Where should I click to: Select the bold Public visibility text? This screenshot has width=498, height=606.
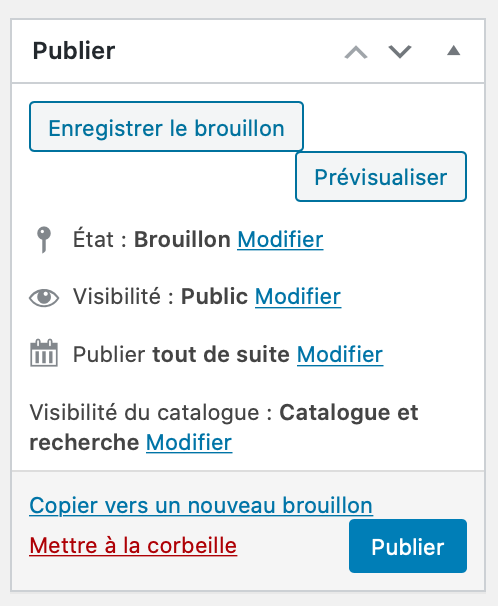click(214, 297)
